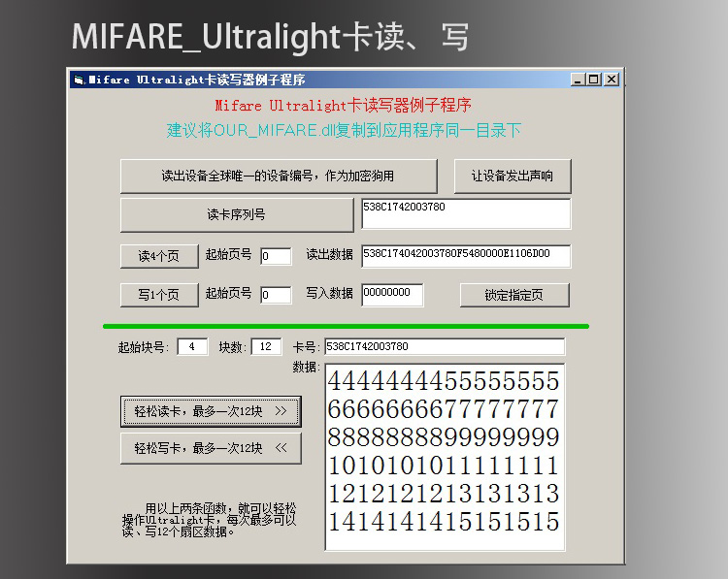Image resolution: width=728 pixels, height=579 pixels.
Task: Click the 卡号 field with 538C1742003780
Action: click(445, 346)
